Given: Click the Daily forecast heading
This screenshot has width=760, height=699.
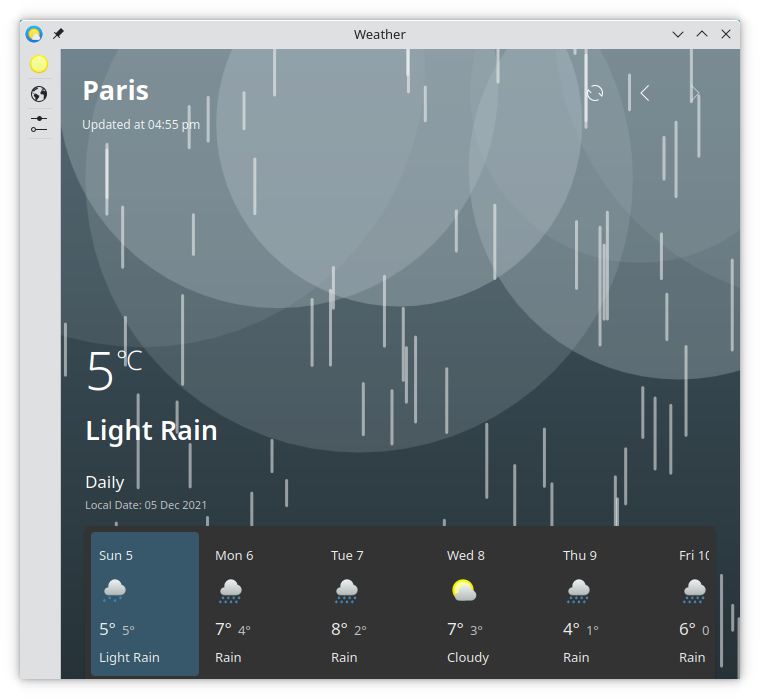Looking at the screenshot, I should pyautogui.click(x=105, y=482).
